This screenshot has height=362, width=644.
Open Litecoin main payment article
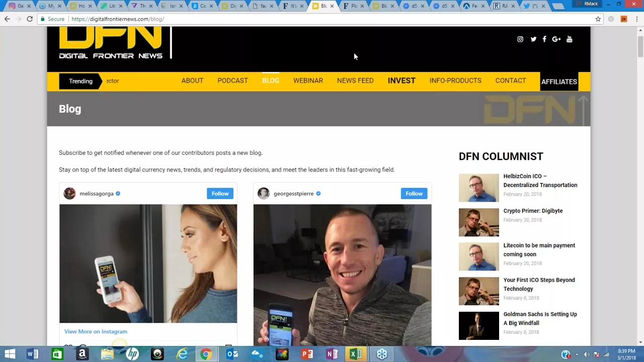tap(539, 250)
